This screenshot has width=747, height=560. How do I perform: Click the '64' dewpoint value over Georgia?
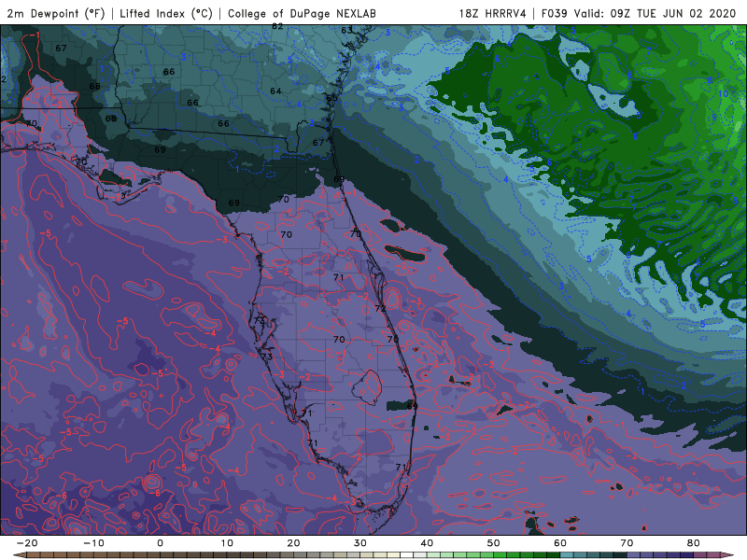coord(275,91)
